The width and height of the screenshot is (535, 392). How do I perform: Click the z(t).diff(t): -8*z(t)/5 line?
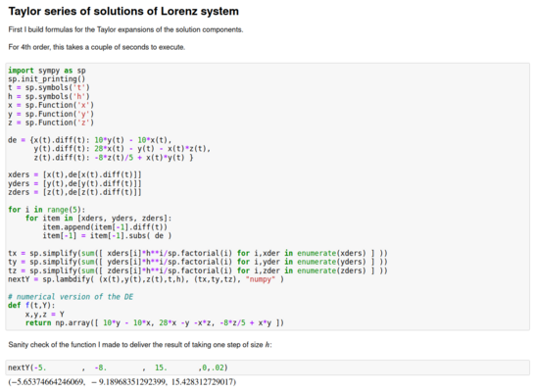click(114, 157)
